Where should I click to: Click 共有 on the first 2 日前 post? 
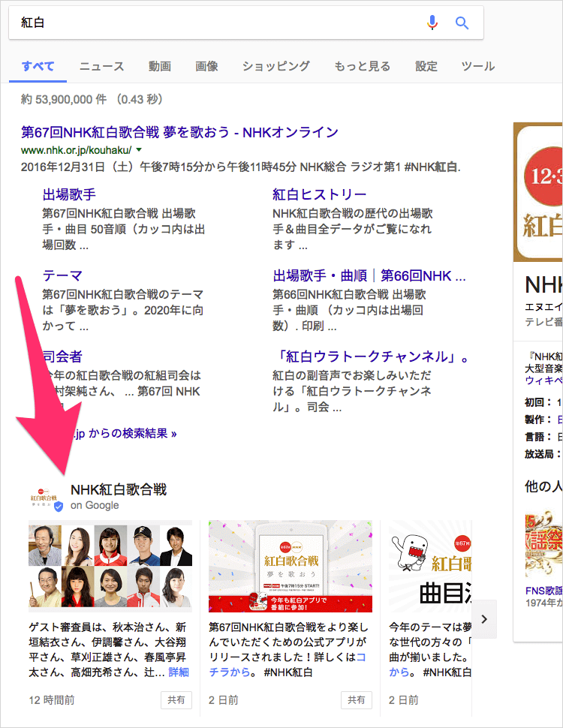pos(357,699)
